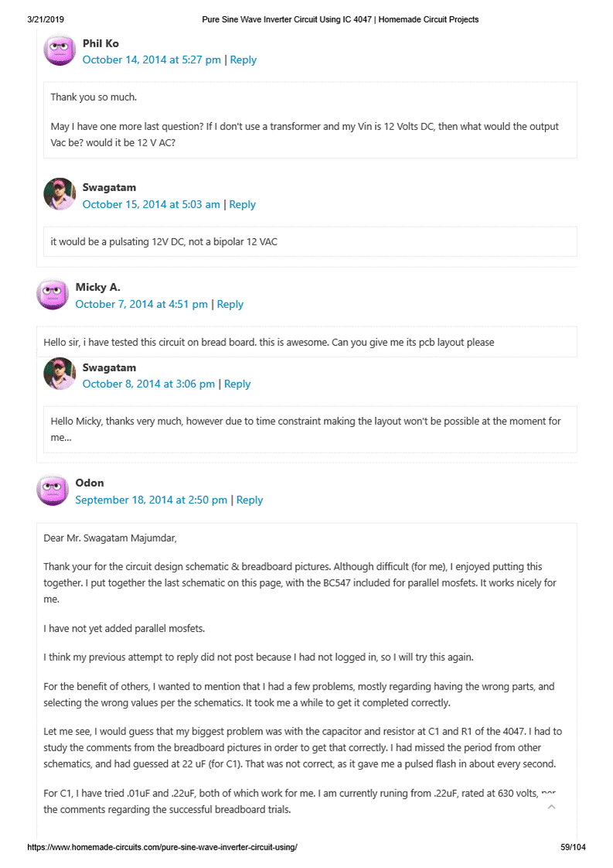613x868 pixels.
Task: Reply to Swagatam's October 15 comment
Action: coord(243,204)
